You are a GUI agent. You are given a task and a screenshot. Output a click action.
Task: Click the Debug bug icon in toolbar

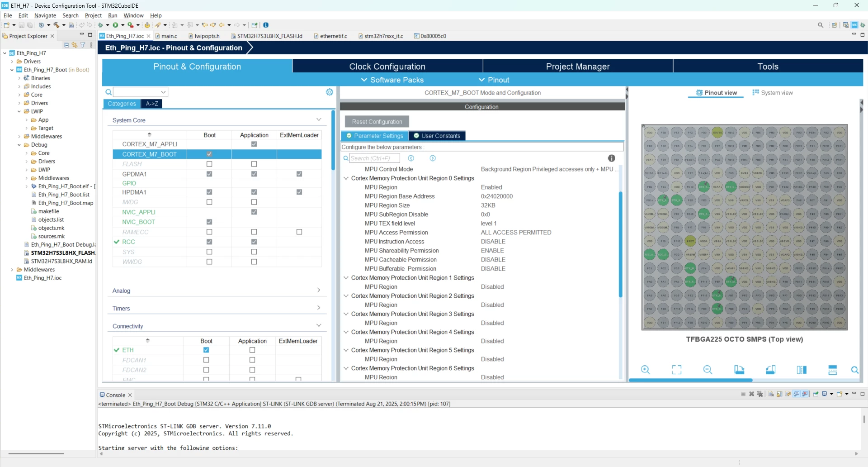pos(100,25)
